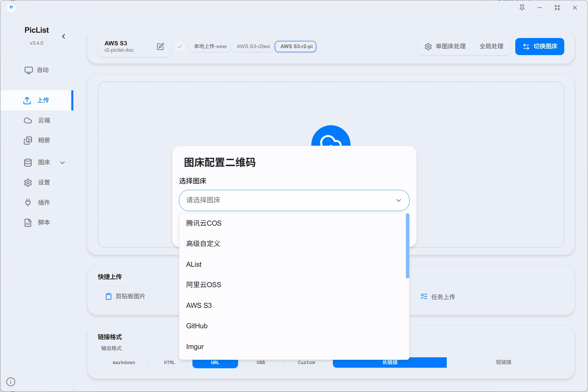Click 单图床处理 text button
588x392 pixels.
point(450,46)
